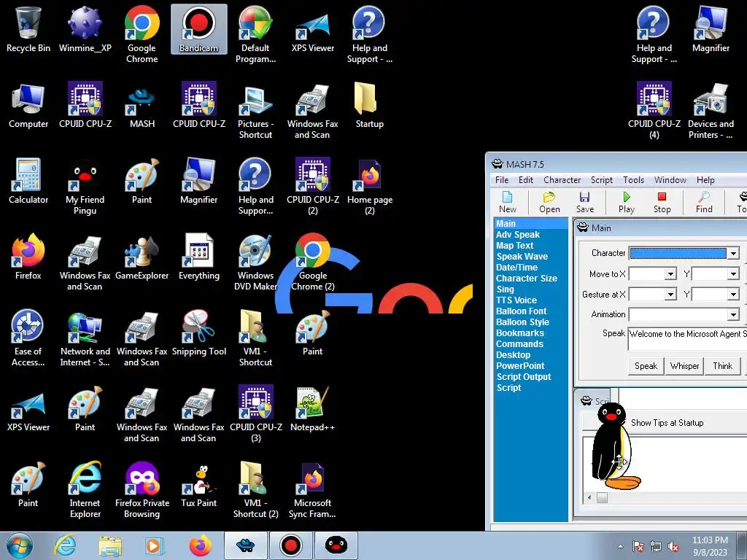
Task: Select the Everything desktop icon
Action: click(198, 257)
